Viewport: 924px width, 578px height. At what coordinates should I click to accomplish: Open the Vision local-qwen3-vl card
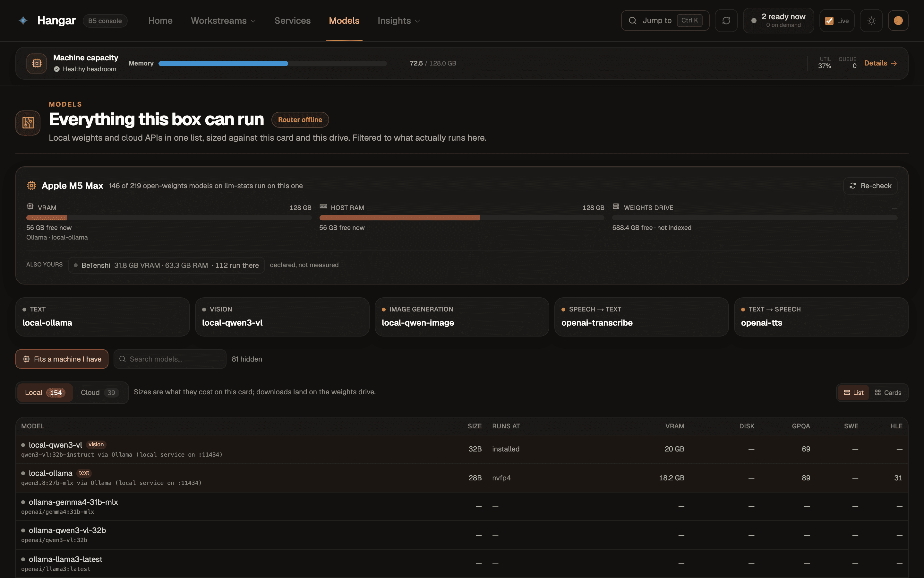[x=282, y=317]
